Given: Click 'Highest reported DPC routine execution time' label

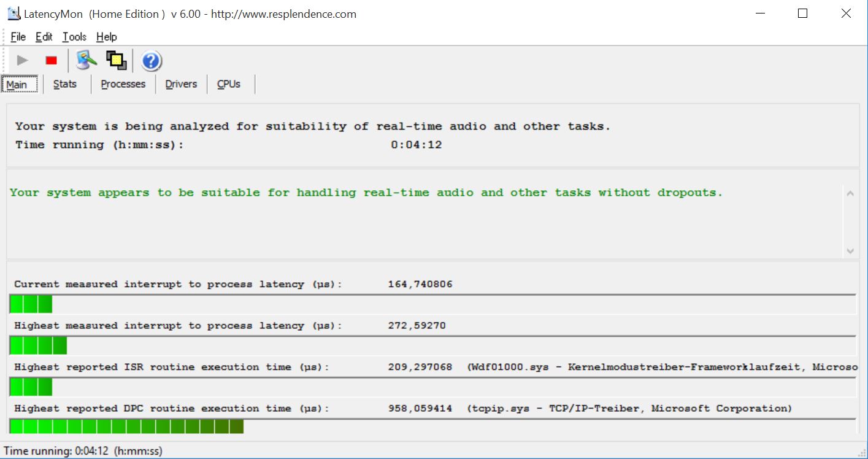Looking at the screenshot, I should tap(171, 408).
